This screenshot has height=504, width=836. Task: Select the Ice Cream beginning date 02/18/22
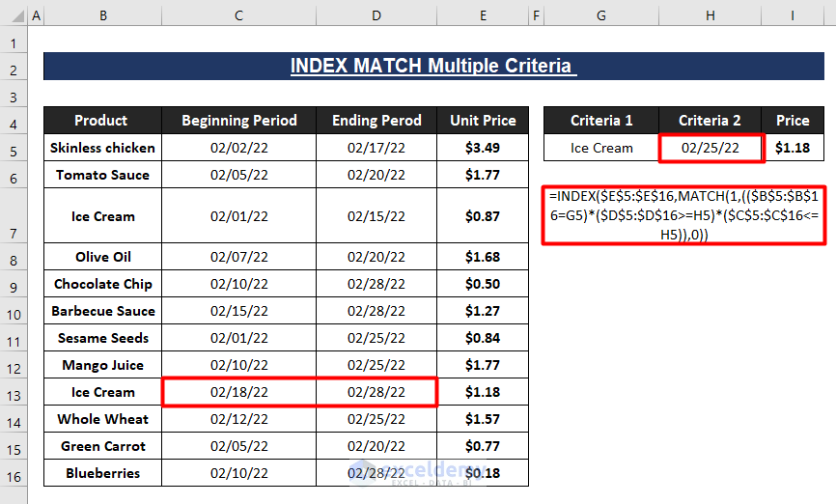coord(239,392)
